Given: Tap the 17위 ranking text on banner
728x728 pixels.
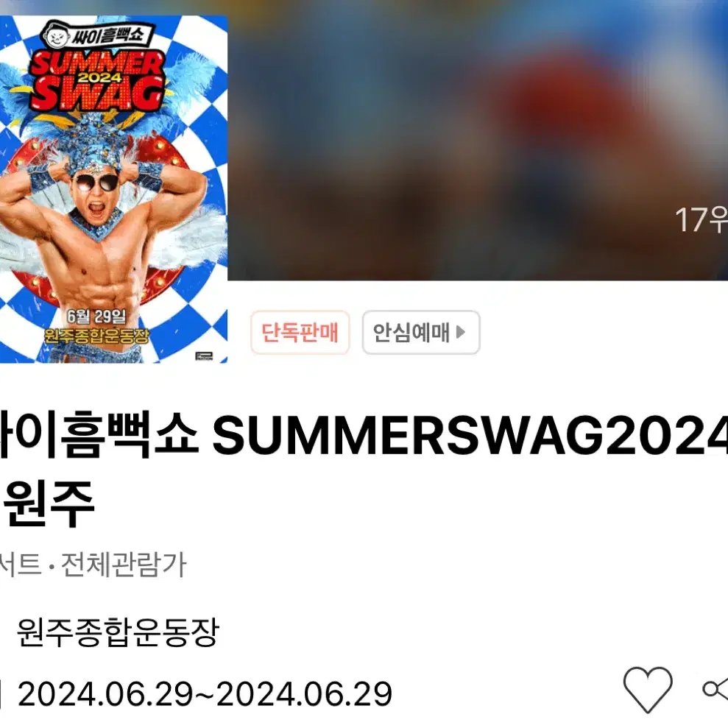Looking at the screenshot, I should tap(701, 219).
